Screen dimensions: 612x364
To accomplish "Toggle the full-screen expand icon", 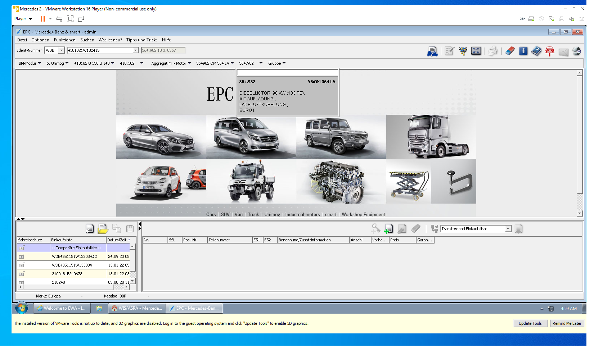I will [476, 51].
